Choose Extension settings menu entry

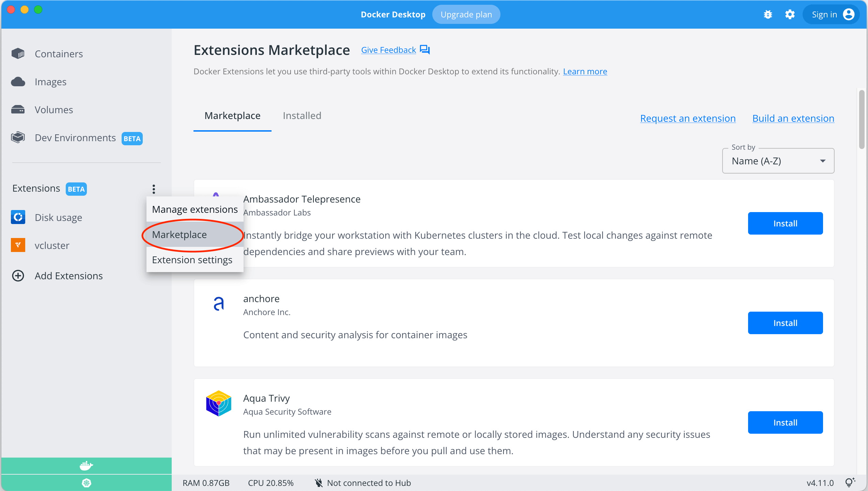[192, 259]
